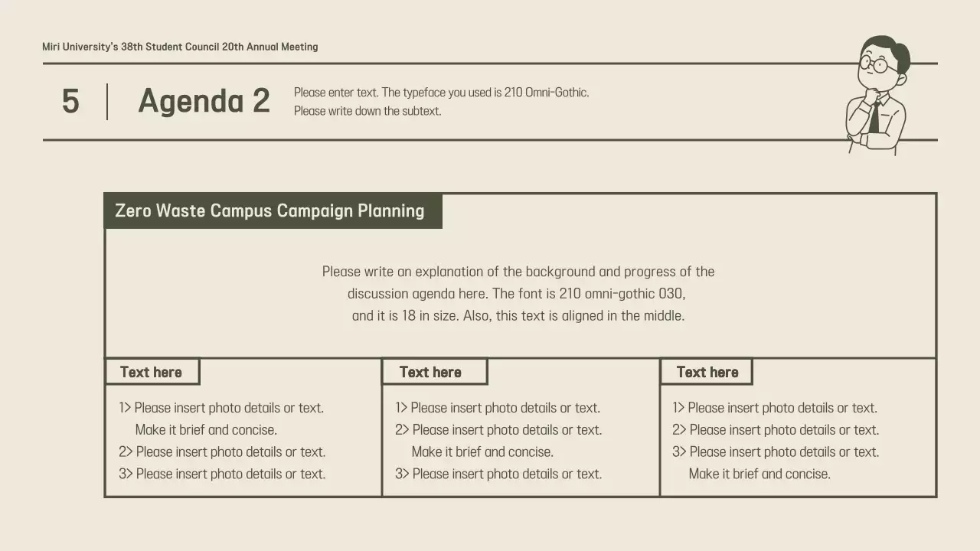Click 'Make it brief and concise' in right column
Screen dimensions: 980x551
(759, 474)
